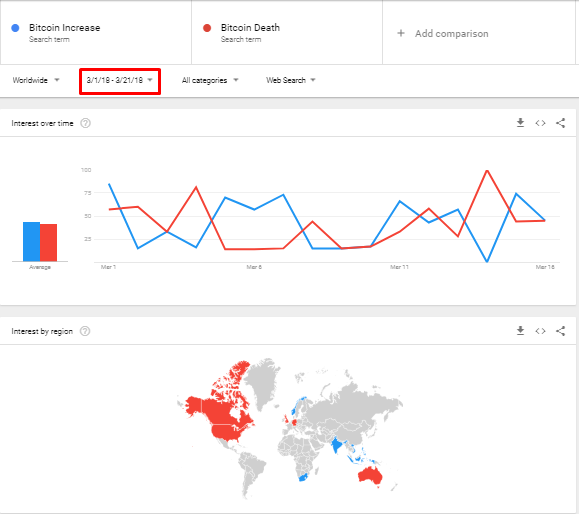Click the blue Bitcoin Increase color dot
The image size is (579, 514).
pyautogui.click(x=15, y=28)
